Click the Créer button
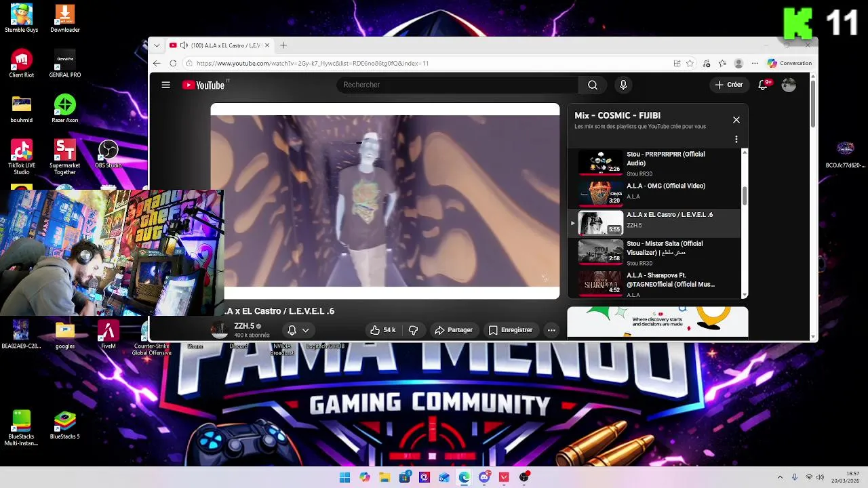 click(x=729, y=85)
